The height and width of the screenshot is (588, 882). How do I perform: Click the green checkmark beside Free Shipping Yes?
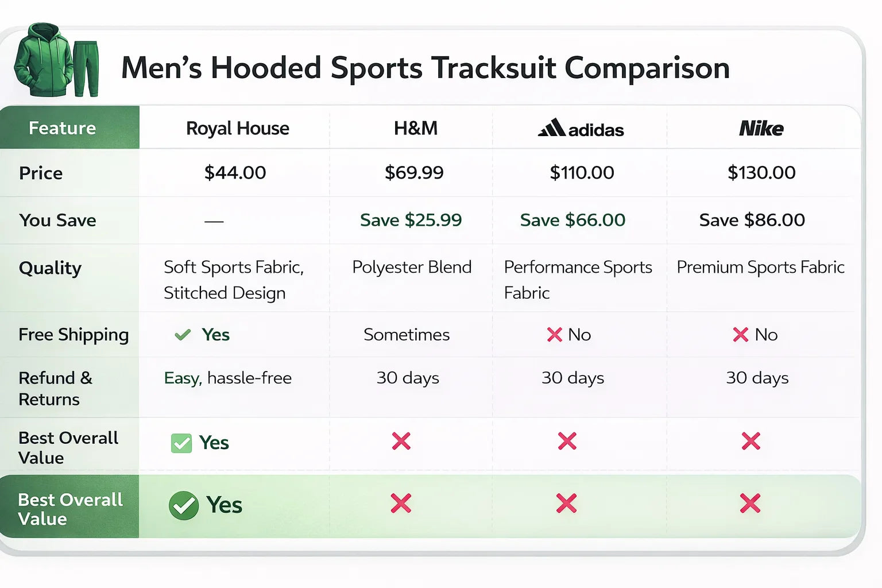click(x=183, y=335)
